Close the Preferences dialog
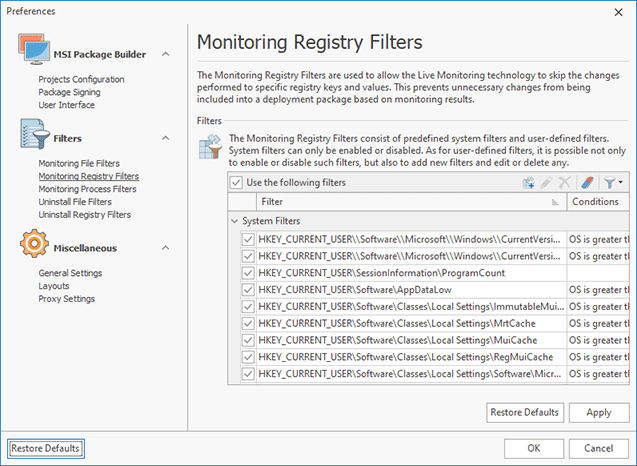Screen dimensions: 637x466 pyautogui.click(x=618, y=13)
